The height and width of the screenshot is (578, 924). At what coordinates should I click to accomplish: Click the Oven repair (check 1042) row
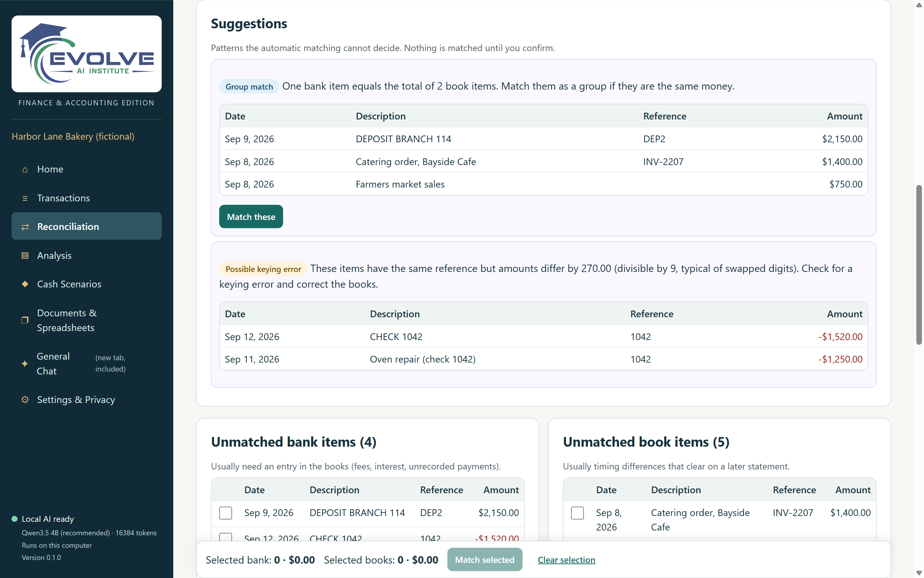(543, 359)
